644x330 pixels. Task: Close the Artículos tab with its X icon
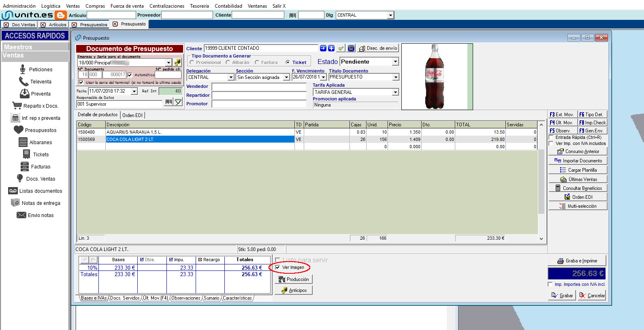(x=43, y=25)
